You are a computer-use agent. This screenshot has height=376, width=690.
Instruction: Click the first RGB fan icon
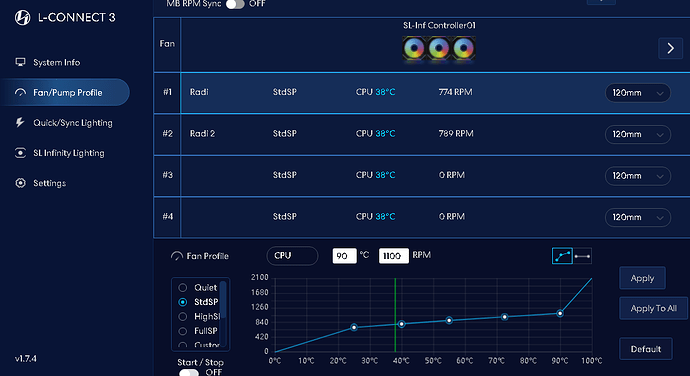point(414,48)
